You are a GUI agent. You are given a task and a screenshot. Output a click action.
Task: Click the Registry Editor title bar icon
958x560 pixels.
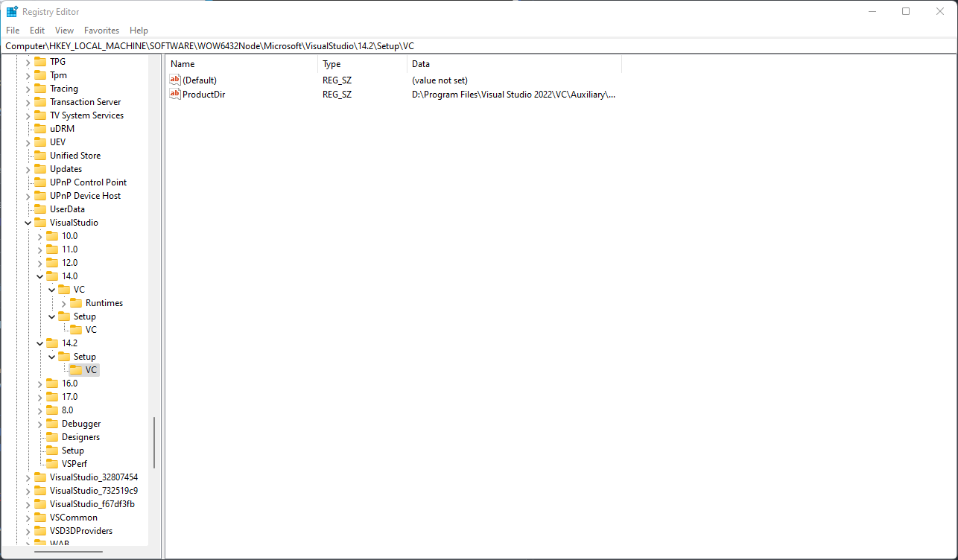[10, 11]
